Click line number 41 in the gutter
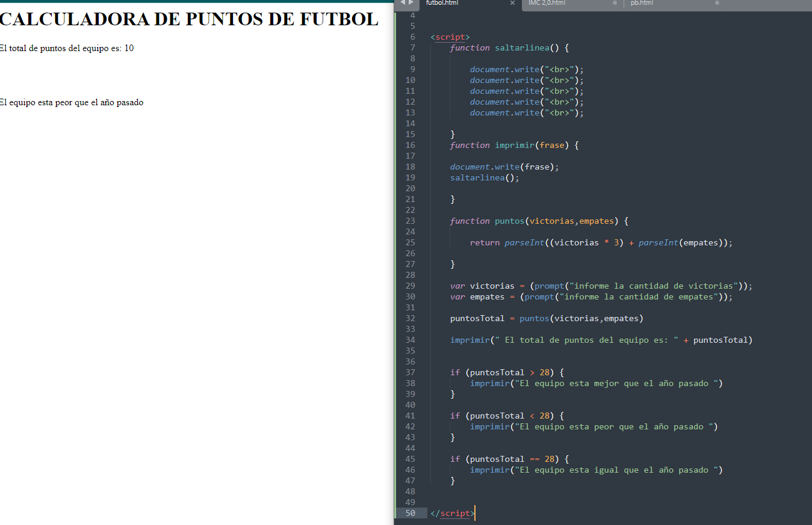The image size is (812, 525). (410, 416)
